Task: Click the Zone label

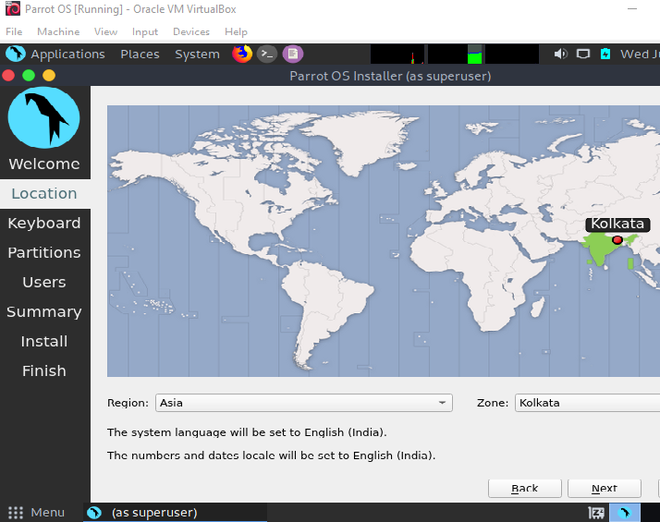Action: click(492, 403)
